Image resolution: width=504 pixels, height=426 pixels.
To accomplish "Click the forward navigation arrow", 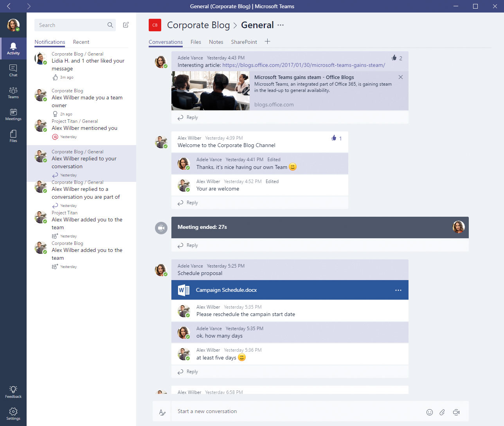I will click(29, 6).
